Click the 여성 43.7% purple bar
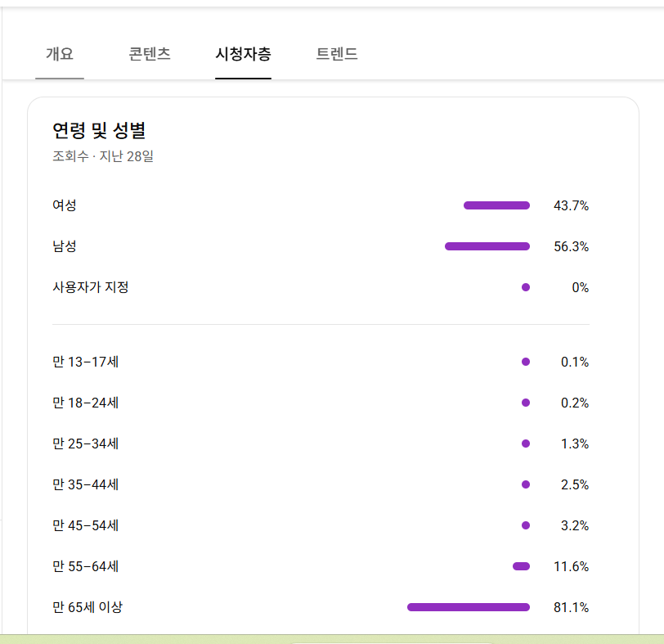Viewport: 664px width, 644px height. (x=496, y=205)
